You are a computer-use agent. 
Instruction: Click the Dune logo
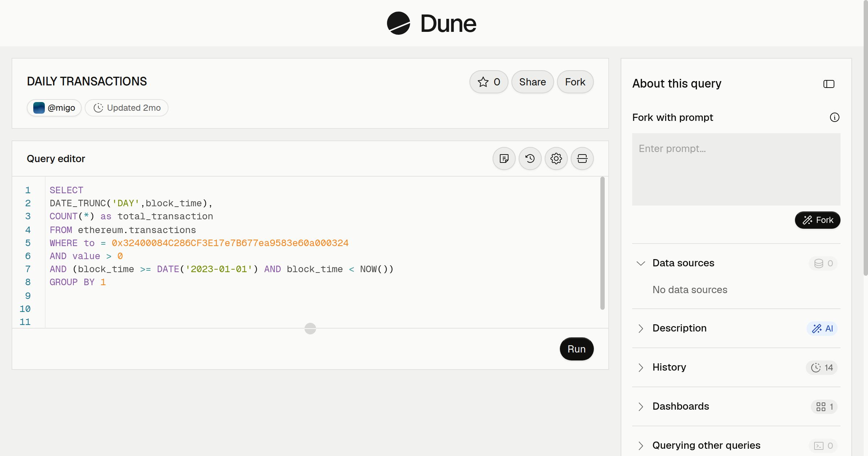tap(431, 23)
